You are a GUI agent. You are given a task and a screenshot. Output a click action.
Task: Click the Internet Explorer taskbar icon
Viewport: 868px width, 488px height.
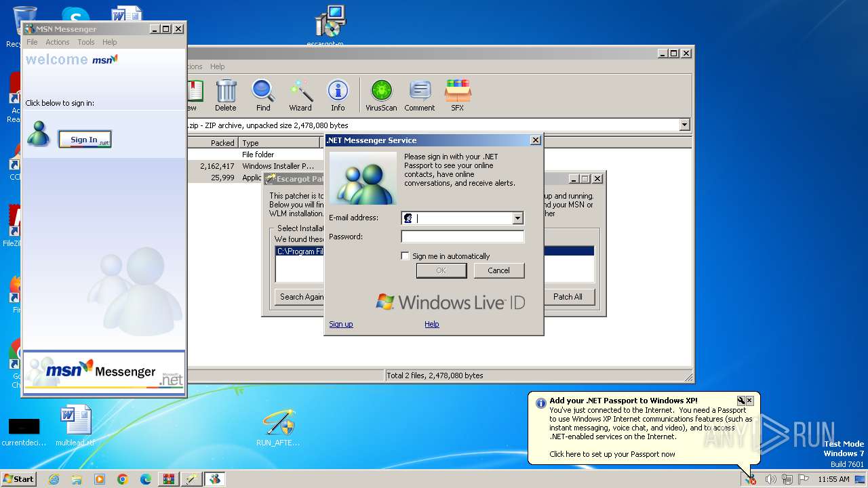pos(54,479)
